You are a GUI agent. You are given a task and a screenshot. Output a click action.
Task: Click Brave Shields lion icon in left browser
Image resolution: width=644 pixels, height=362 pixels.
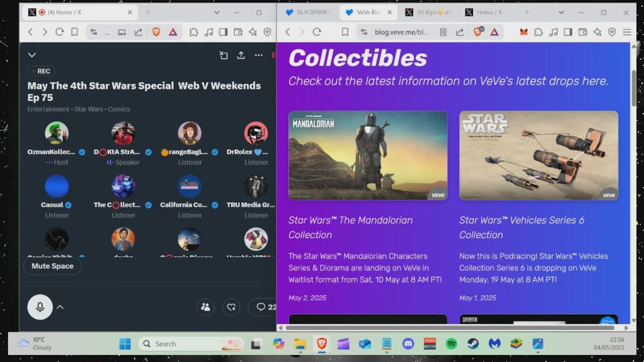pos(156,32)
